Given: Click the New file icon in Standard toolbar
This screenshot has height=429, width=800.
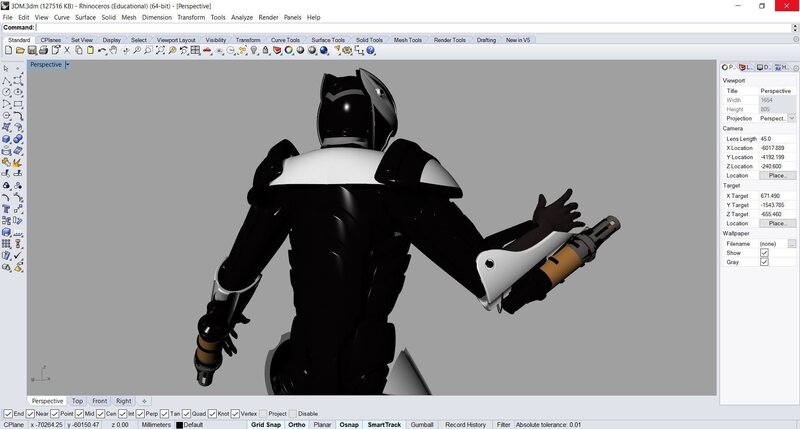Looking at the screenshot, I should point(8,50).
